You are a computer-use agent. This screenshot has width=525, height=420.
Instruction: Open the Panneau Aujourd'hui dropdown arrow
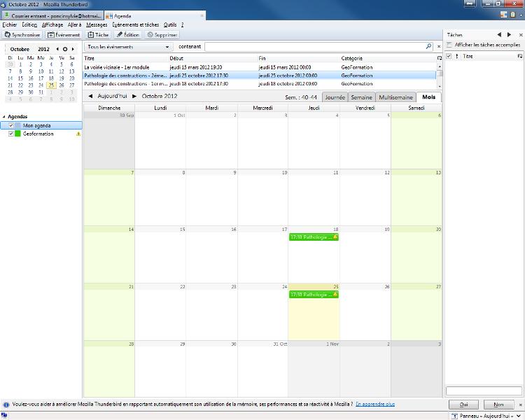tap(519, 416)
